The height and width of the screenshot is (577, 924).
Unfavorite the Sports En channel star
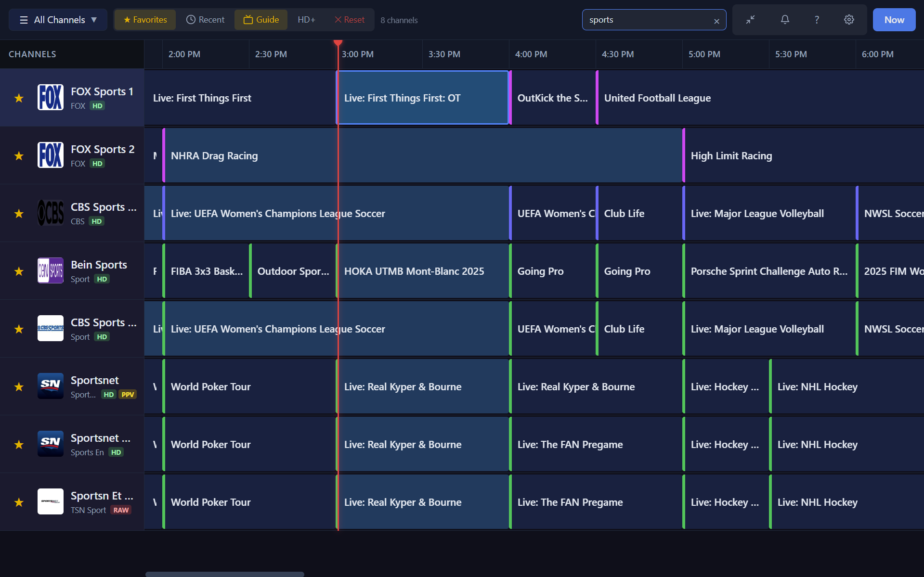click(19, 445)
